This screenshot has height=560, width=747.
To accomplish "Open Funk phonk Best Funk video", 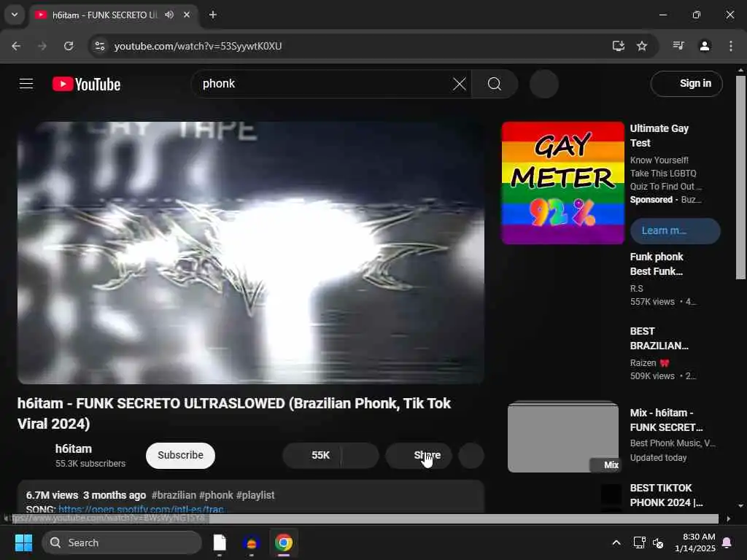I will (657, 264).
